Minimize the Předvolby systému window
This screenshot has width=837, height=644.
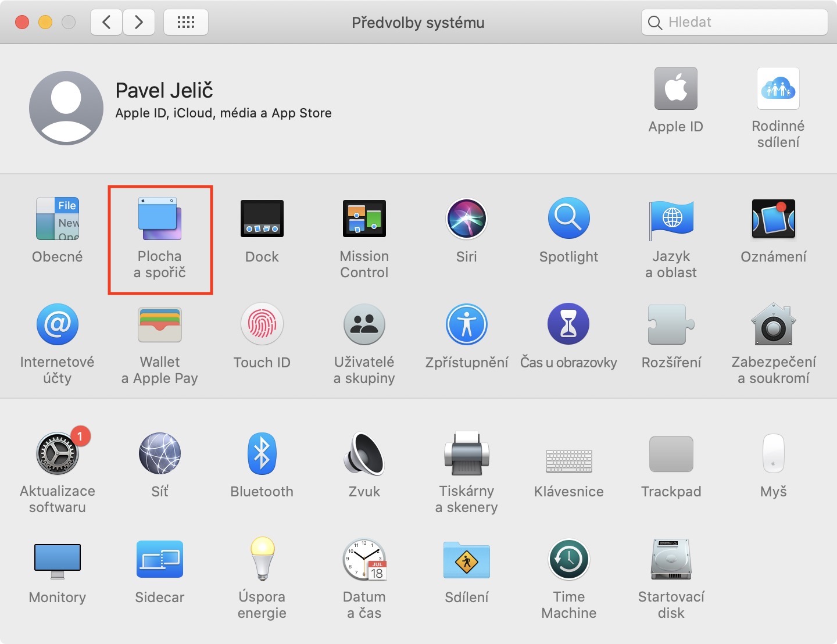coord(45,22)
